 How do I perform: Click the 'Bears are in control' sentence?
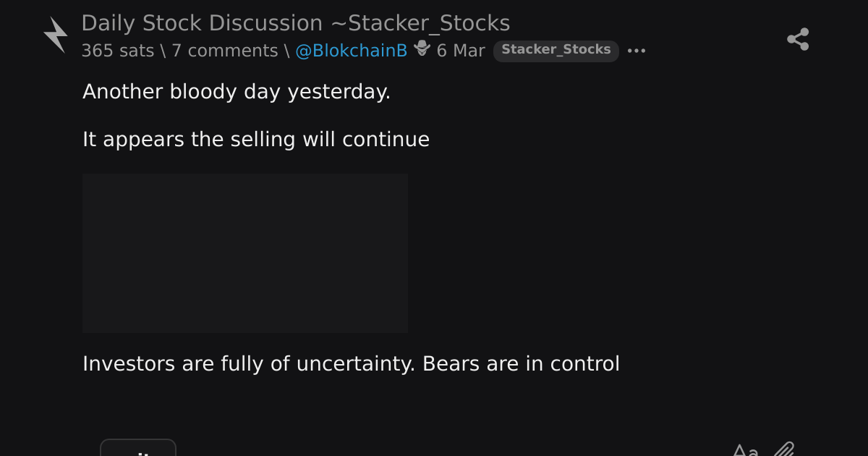(521, 363)
